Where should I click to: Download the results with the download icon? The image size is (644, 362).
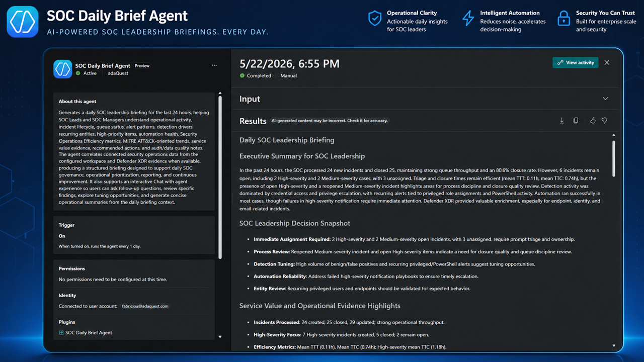pos(562,121)
